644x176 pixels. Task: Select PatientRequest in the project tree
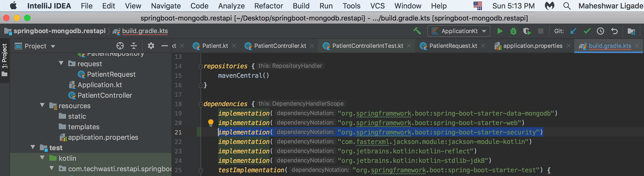click(x=111, y=74)
